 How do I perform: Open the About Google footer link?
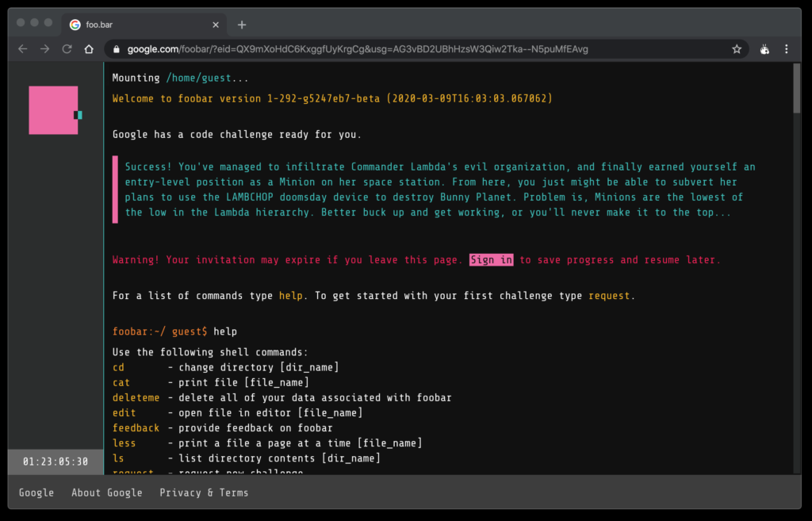[107, 492]
